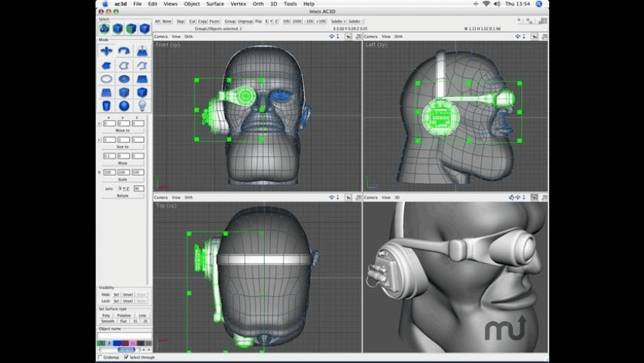Open the 3D menu of the perspective view
This screenshot has height=363, width=644.
pos(398,197)
